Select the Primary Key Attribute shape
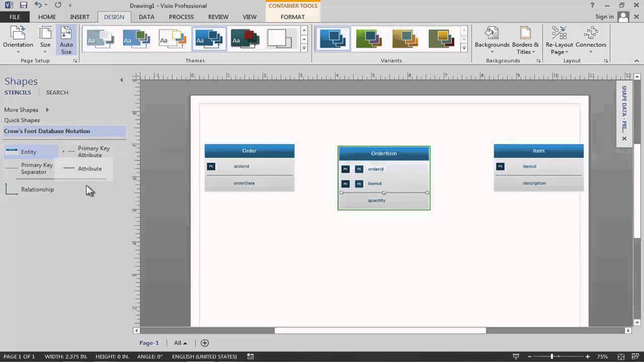Screen dimensions: 644x362 [x=87, y=152]
